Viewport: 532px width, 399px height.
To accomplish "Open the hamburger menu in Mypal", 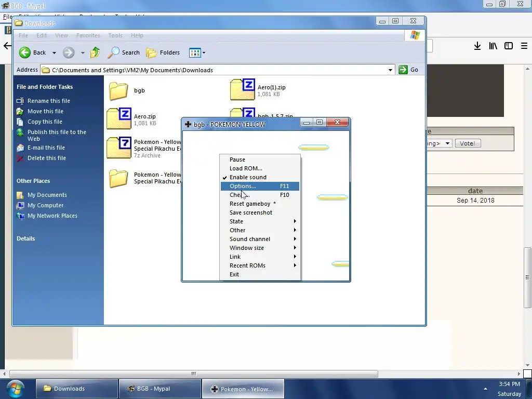I will 524,46.
